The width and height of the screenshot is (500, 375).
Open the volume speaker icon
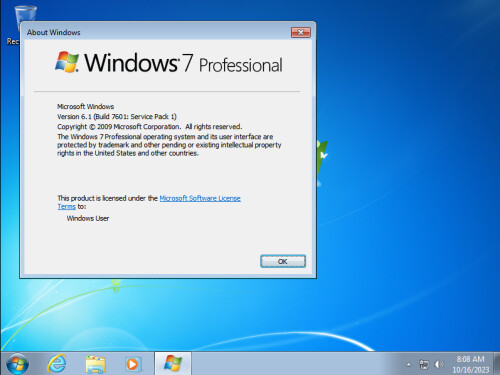coord(439,364)
